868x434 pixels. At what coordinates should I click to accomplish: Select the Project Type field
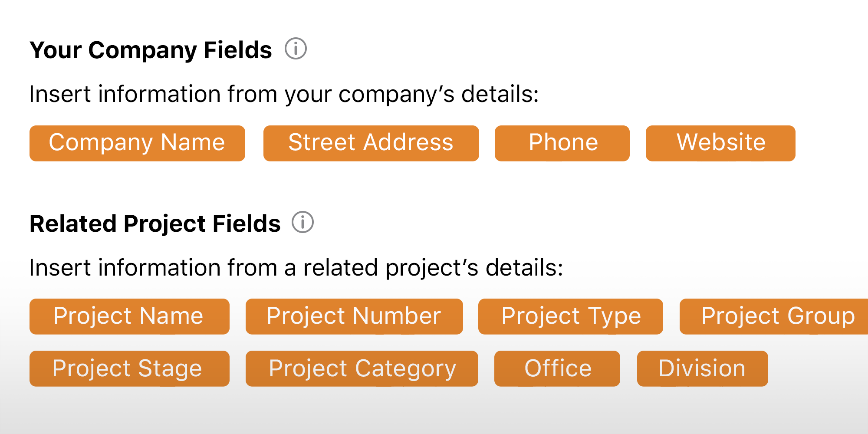pos(570,316)
